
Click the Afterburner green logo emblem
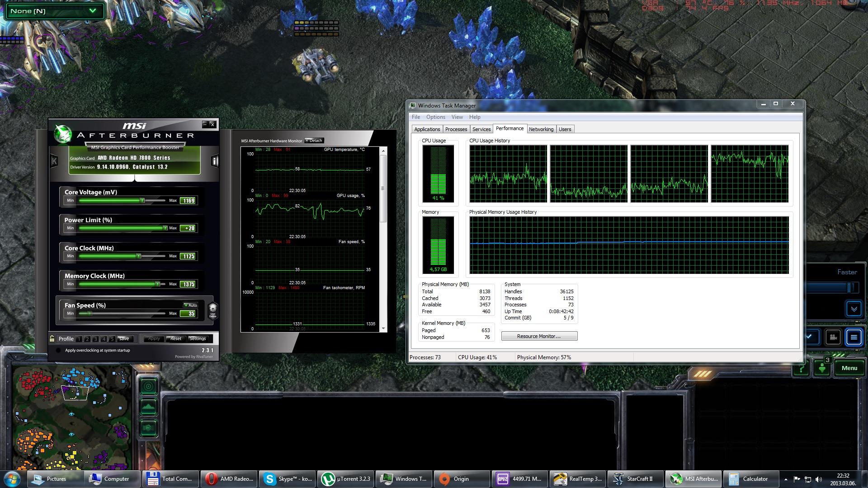tap(62, 134)
